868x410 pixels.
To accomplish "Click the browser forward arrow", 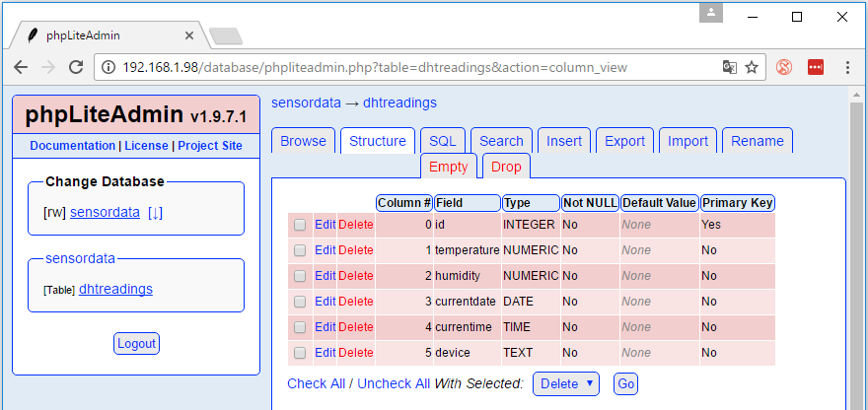I will point(48,67).
